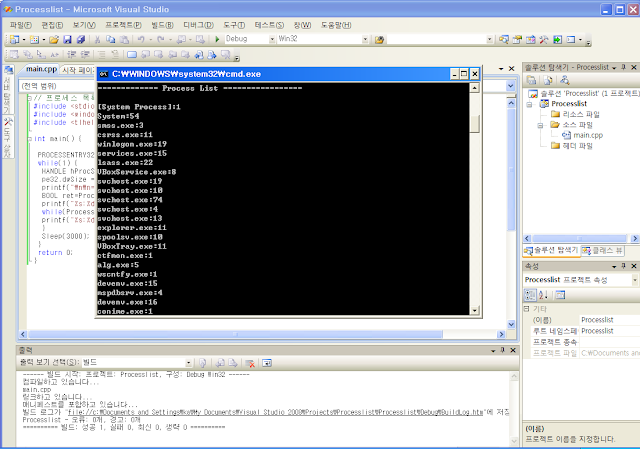Start debugging with green play icon
Viewport: 640px width, 449px height.
pos(217,39)
